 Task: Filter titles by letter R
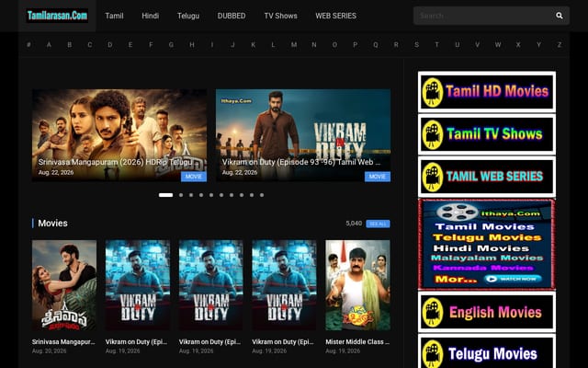[x=396, y=45]
